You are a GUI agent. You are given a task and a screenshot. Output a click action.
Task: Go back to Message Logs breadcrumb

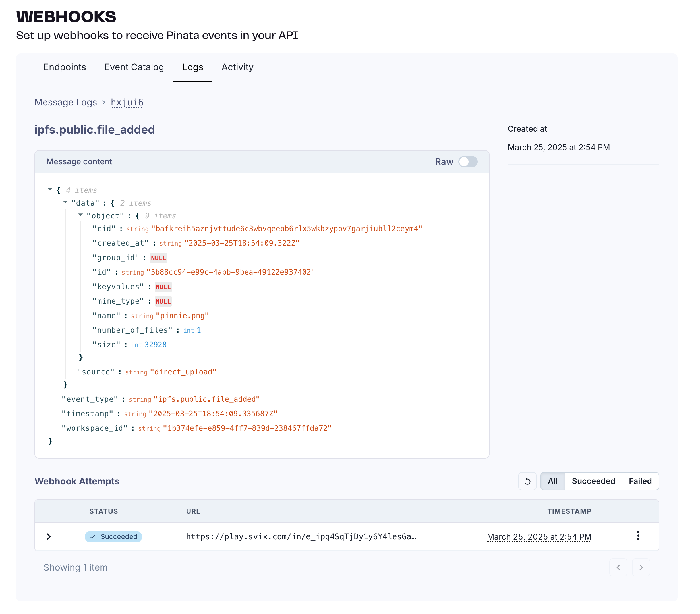[x=66, y=102]
